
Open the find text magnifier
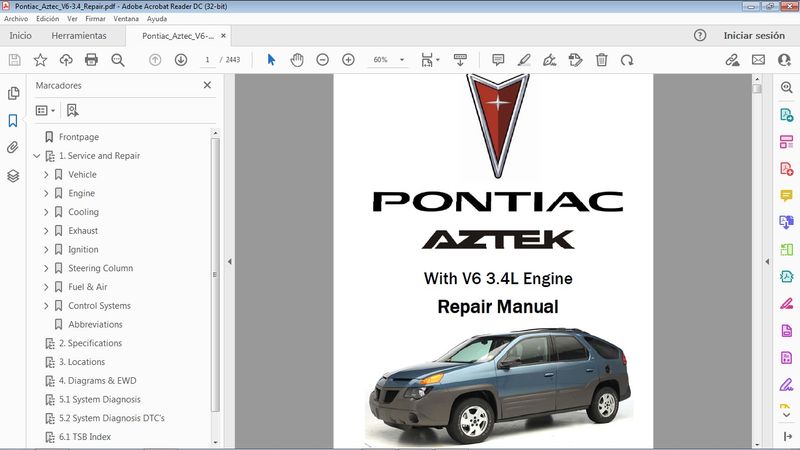click(x=118, y=60)
